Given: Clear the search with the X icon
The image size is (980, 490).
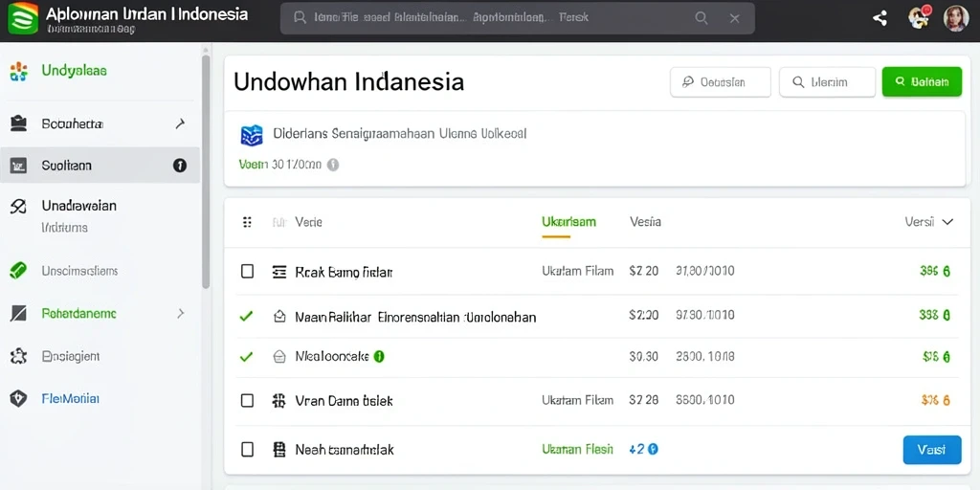Looking at the screenshot, I should pos(735,18).
